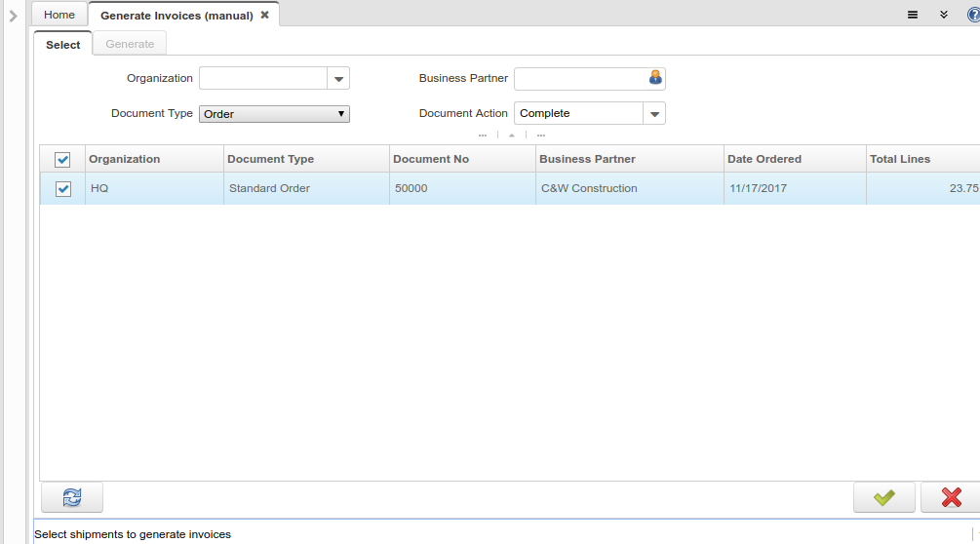Close the Generate Invoices tab
Screen dimensions: 980x544
pyautogui.click(x=264, y=15)
